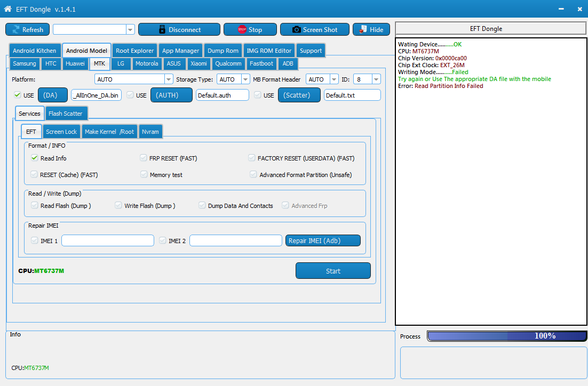The width and height of the screenshot is (588, 386).
Task: Open the ID dropdown
Action: (x=376, y=79)
